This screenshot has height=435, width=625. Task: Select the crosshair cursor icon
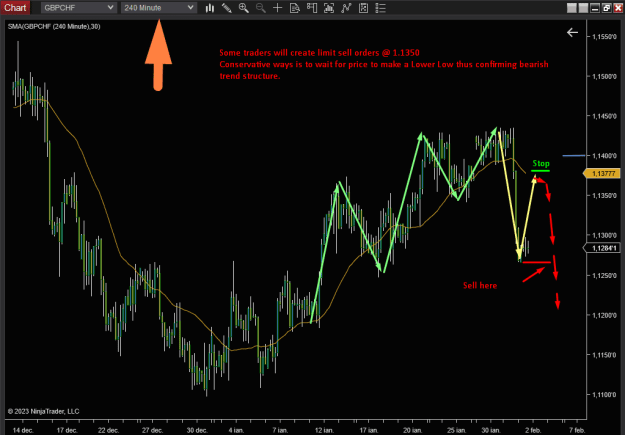(278, 8)
